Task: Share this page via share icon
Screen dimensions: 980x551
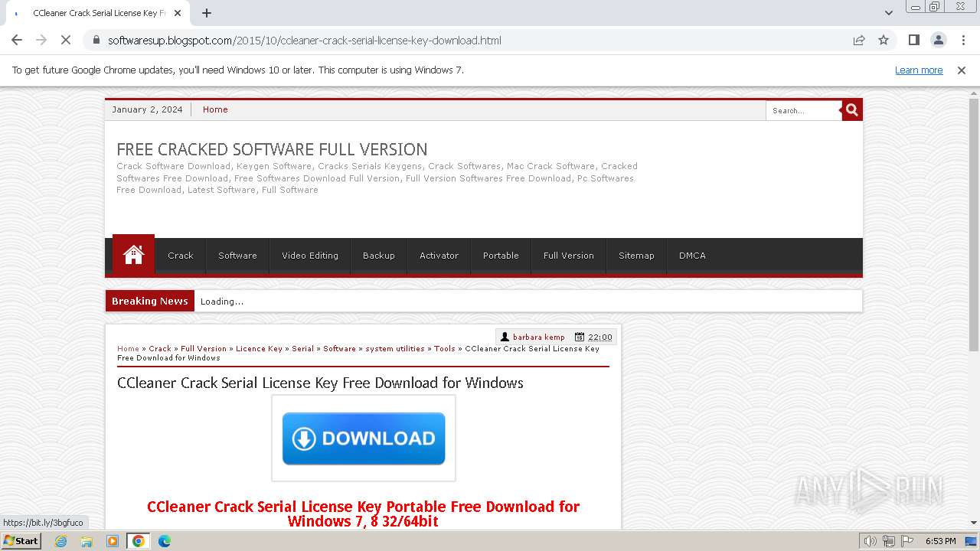Action: tap(859, 40)
